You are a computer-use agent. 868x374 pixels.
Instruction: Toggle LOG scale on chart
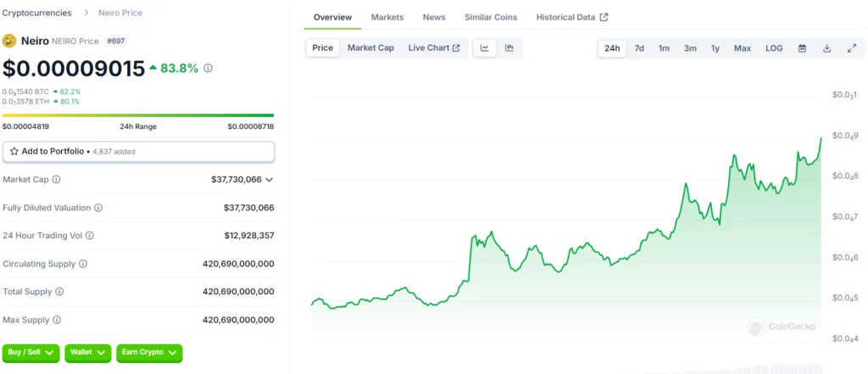774,48
